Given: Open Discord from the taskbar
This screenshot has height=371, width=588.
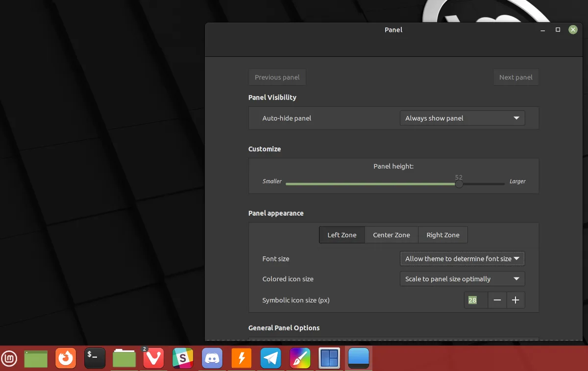Looking at the screenshot, I should (x=212, y=358).
